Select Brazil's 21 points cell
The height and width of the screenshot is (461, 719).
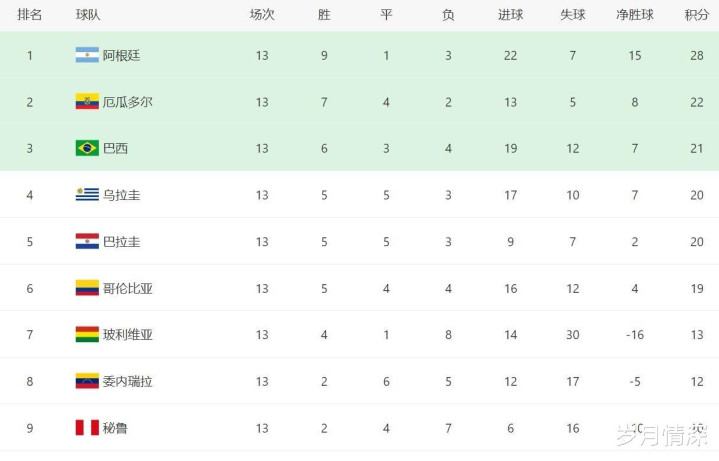click(x=697, y=148)
